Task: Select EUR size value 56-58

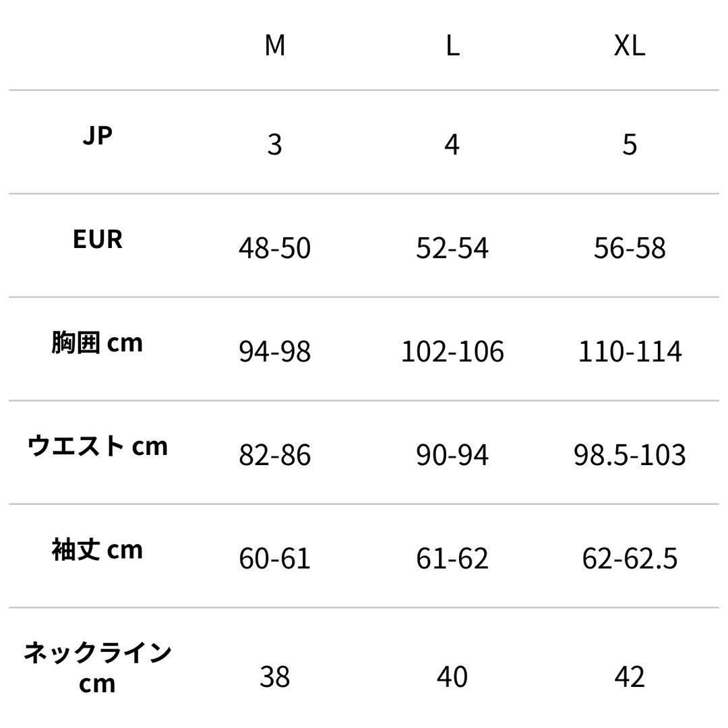Action: pos(630,248)
